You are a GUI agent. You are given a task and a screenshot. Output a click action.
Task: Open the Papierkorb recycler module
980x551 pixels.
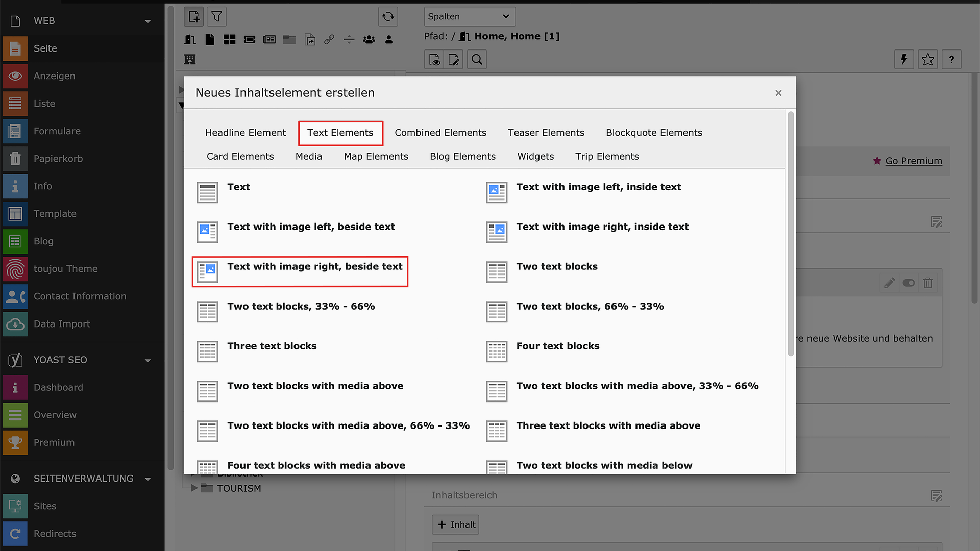[x=58, y=159]
